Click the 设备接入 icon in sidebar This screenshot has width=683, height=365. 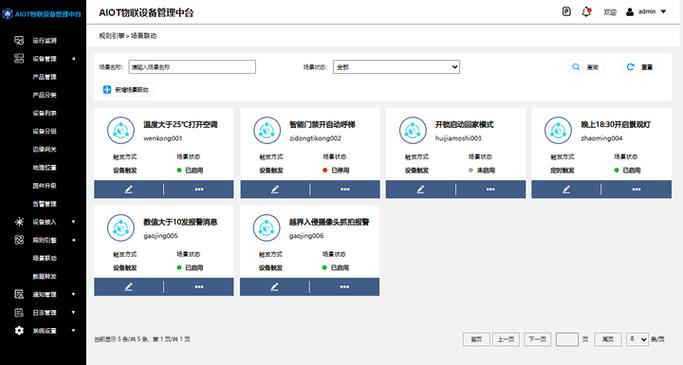tap(19, 222)
